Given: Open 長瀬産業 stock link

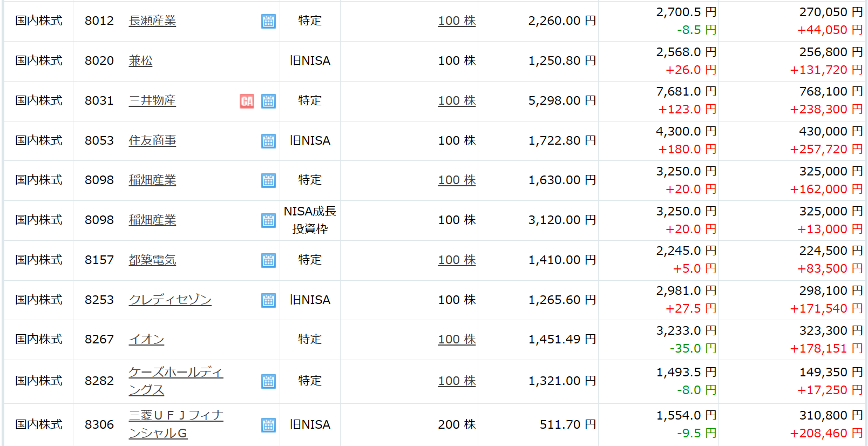Looking at the screenshot, I should (x=152, y=21).
